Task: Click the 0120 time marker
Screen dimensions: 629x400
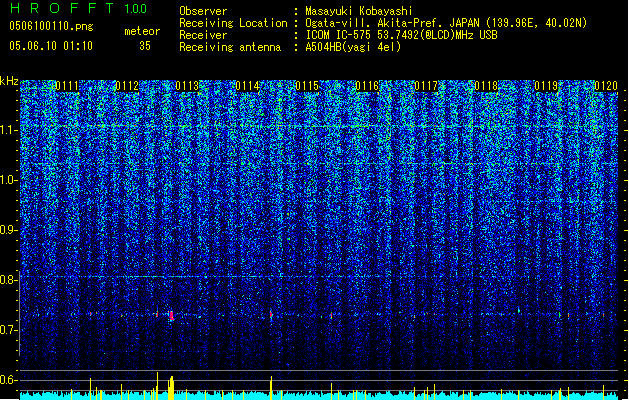Action: (606, 86)
